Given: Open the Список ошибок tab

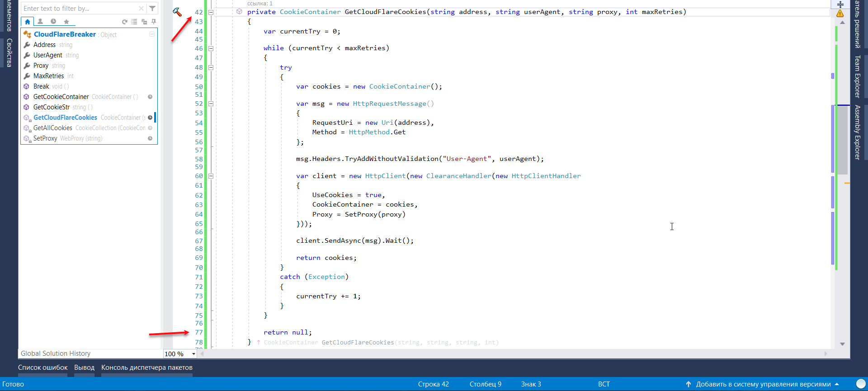Looking at the screenshot, I should point(42,367).
